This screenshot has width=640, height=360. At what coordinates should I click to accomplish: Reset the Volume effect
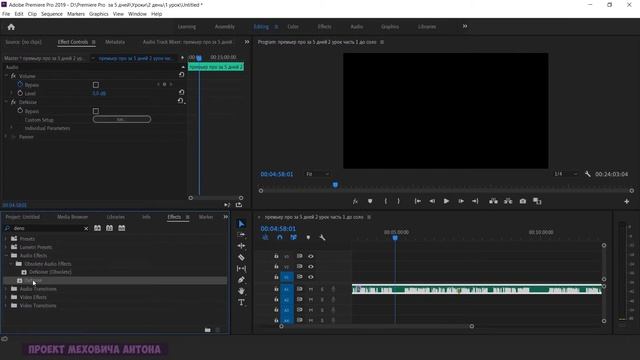pyautogui.click(x=181, y=75)
